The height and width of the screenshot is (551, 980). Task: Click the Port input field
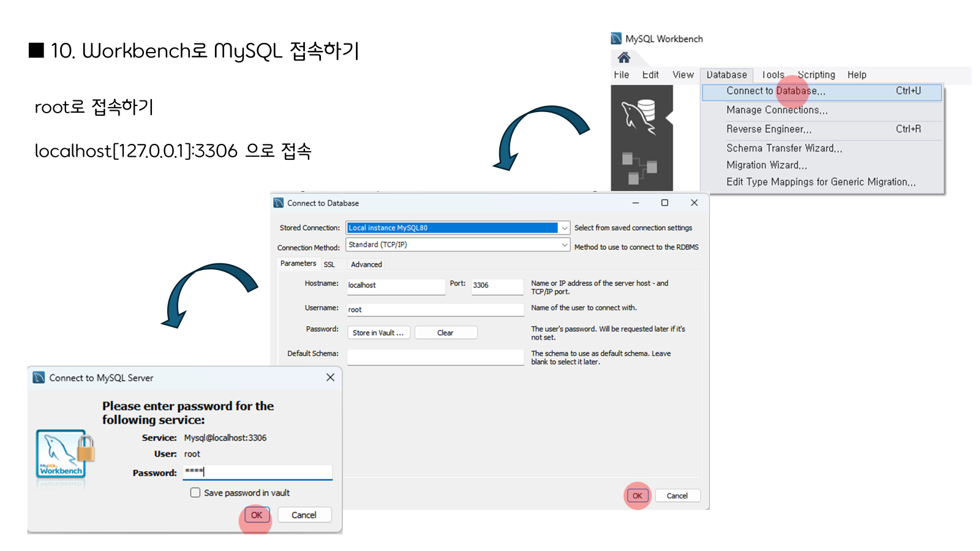497,286
